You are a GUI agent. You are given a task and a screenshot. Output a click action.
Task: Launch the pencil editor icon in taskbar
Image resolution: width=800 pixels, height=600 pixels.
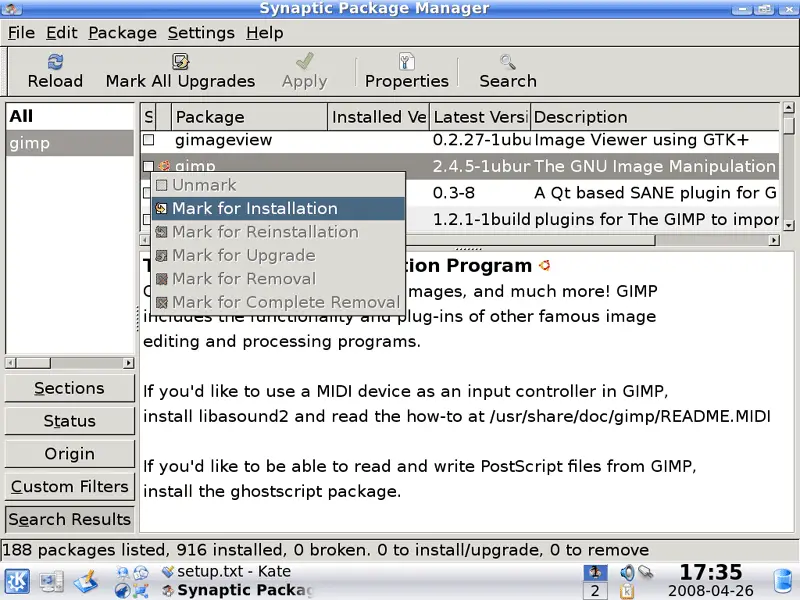(x=86, y=582)
